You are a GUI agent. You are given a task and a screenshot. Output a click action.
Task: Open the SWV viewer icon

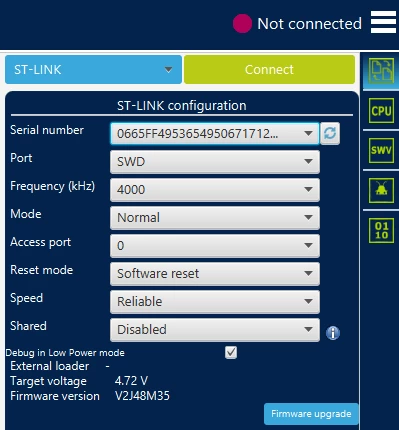(381, 150)
